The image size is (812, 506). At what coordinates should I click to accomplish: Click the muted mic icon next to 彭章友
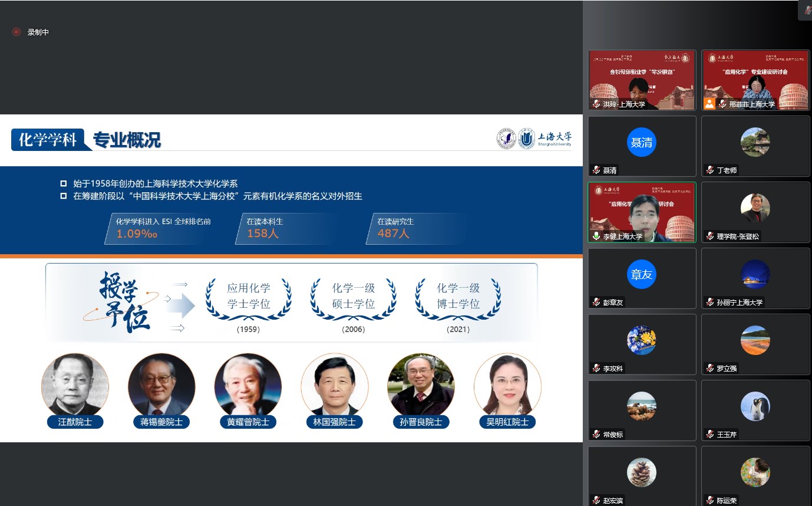pos(596,303)
